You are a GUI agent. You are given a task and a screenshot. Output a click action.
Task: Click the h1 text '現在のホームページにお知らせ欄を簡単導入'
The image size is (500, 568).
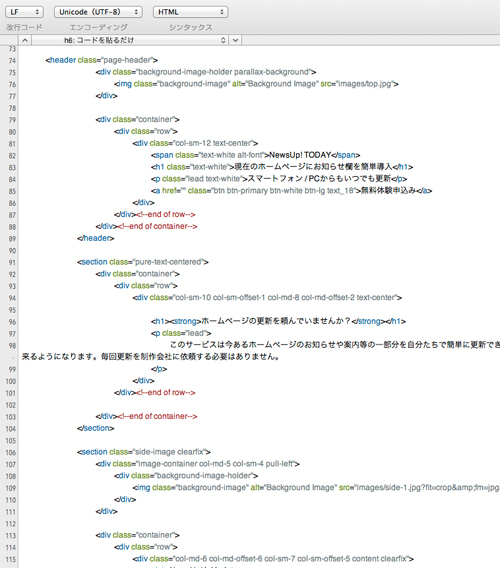coord(313,167)
